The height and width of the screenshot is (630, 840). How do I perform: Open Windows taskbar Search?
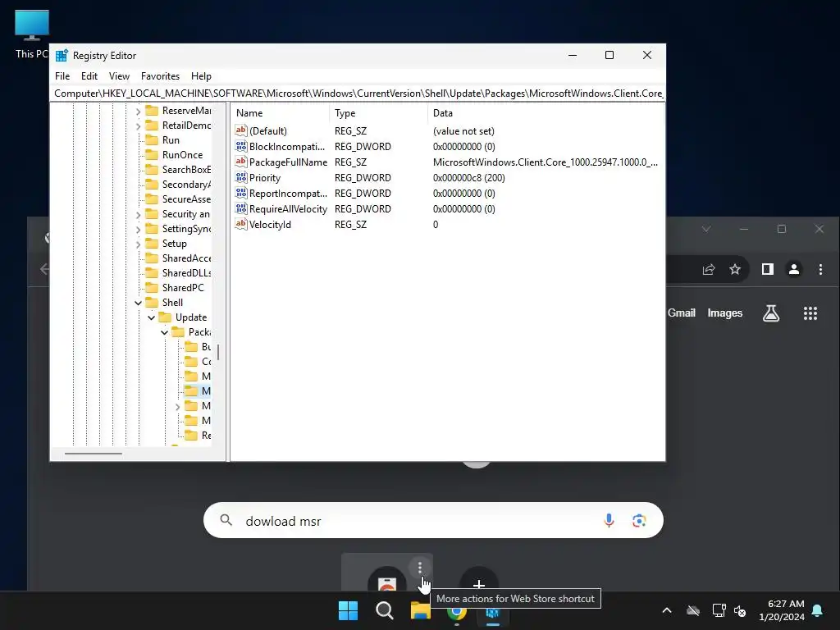click(x=384, y=610)
